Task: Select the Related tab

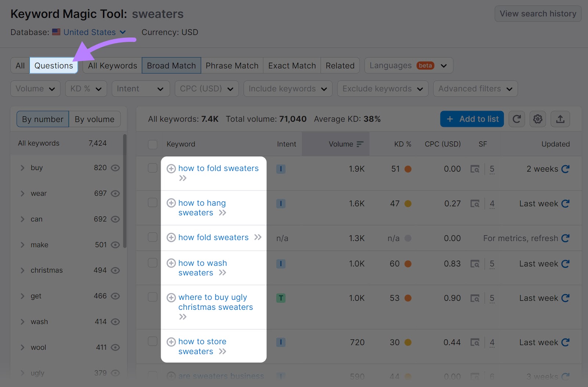Action: 340,65
